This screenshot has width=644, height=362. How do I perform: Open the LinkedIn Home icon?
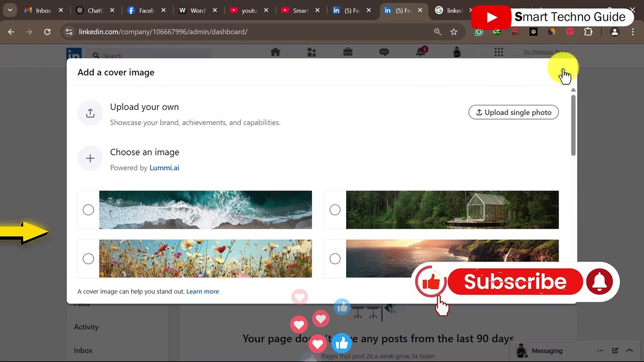point(275,52)
